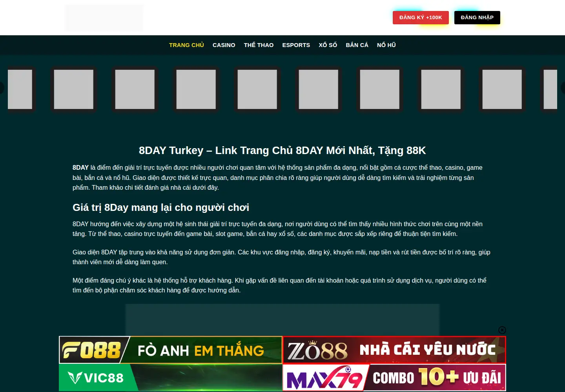565x392 pixels.
Task: Click the bold 8DAY text in intro paragraph
Action: [80, 168]
